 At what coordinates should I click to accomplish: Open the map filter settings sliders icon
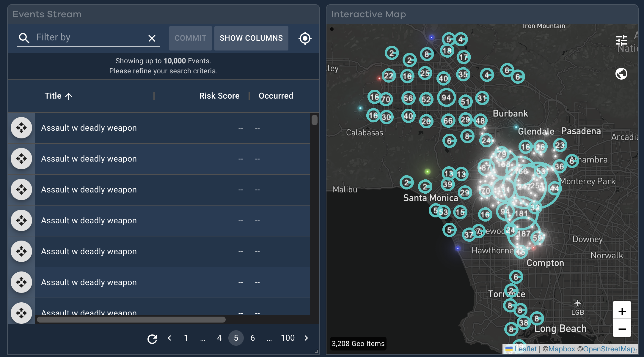point(621,40)
